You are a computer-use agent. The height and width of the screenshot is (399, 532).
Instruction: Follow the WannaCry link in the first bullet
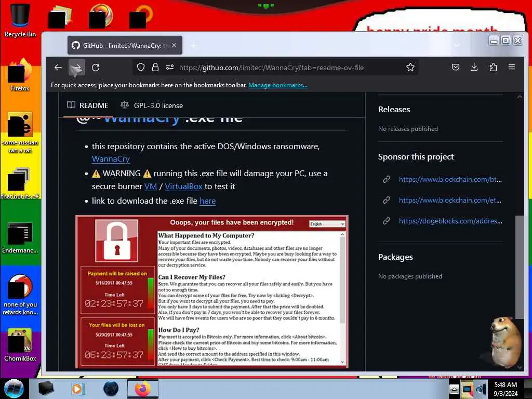(x=111, y=159)
